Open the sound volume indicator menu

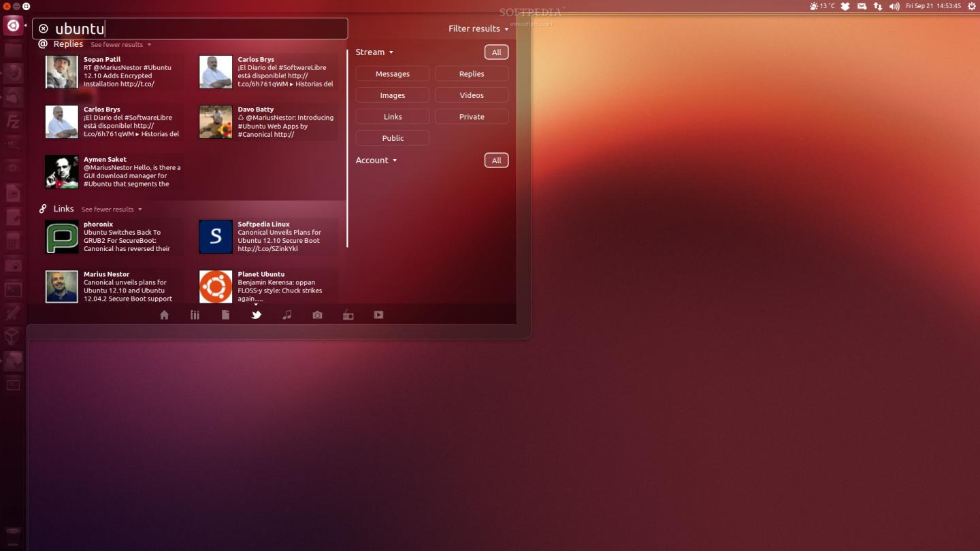pos(894,6)
